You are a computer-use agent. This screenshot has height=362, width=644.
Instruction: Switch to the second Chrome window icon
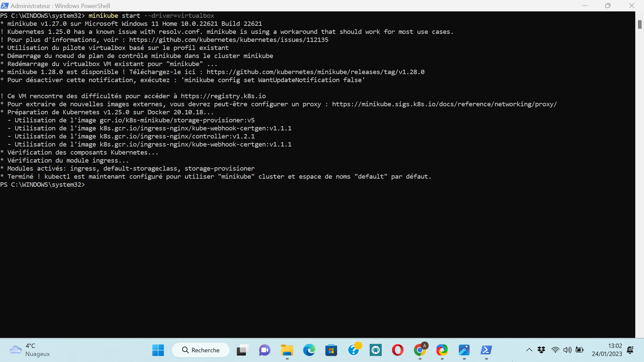442,350
